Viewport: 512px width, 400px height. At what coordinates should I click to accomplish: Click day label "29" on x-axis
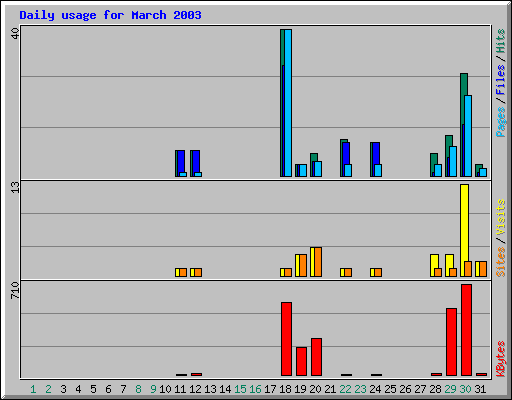pos(450,389)
